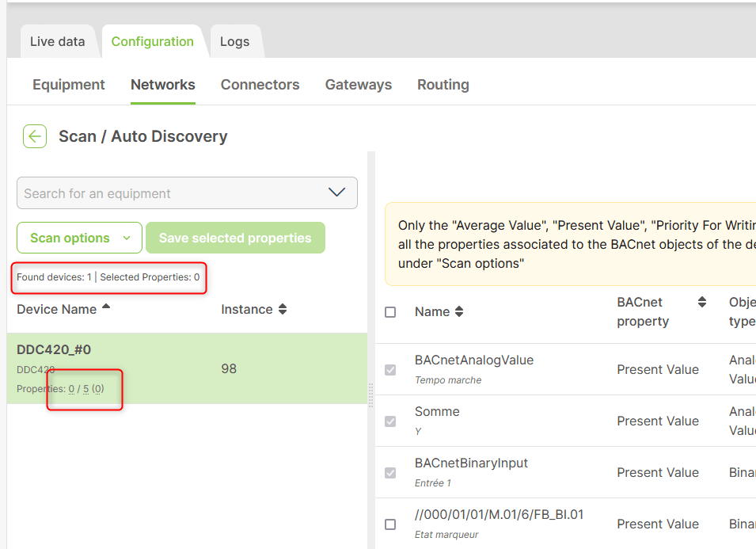Image resolution: width=756 pixels, height=549 pixels.
Task: Check the //000/01/01/M.01/6/FB_BI.01 row checkbox
Action: (390, 524)
